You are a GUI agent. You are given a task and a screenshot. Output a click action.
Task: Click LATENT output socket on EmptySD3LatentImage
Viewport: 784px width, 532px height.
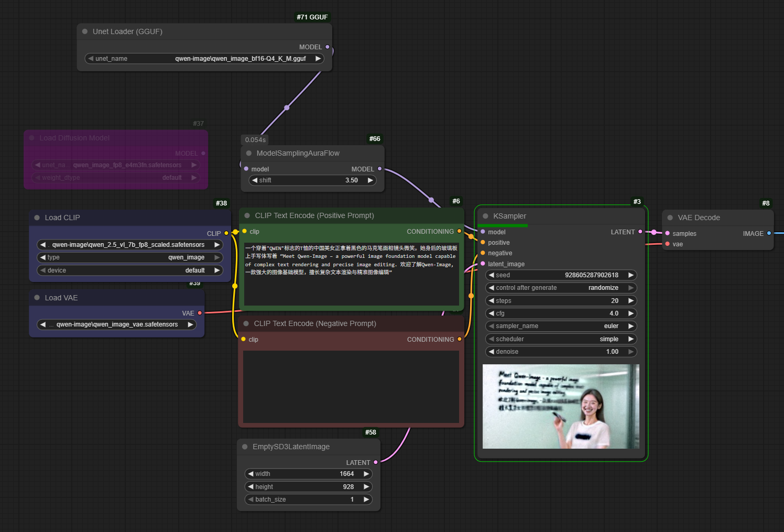pos(376,462)
